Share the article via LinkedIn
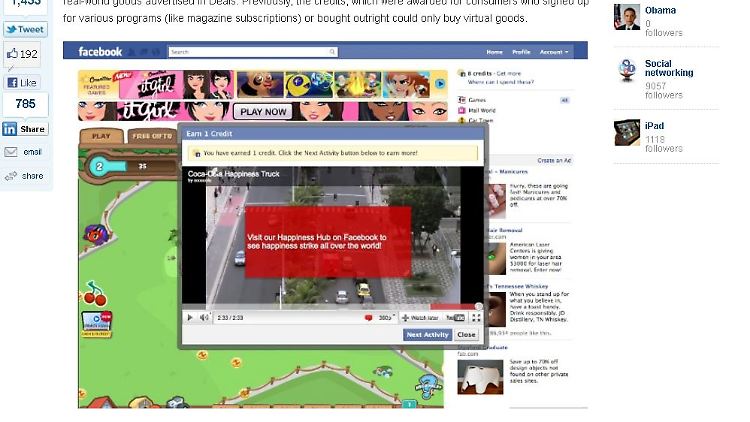The width and height of the screenshot is (750, 422). [x=25, y=129]
